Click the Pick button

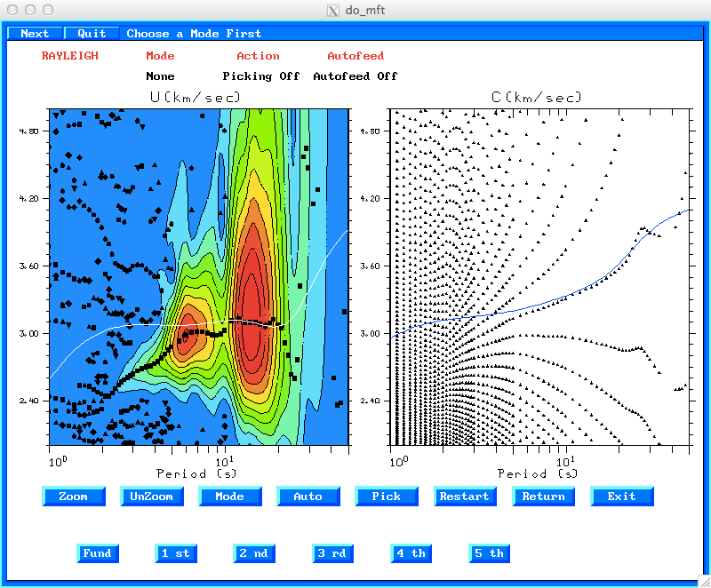coord(387,497)
